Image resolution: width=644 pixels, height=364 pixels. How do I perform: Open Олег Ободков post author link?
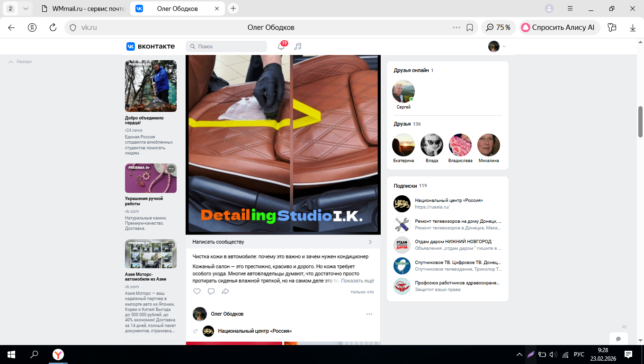pos(227,314)
